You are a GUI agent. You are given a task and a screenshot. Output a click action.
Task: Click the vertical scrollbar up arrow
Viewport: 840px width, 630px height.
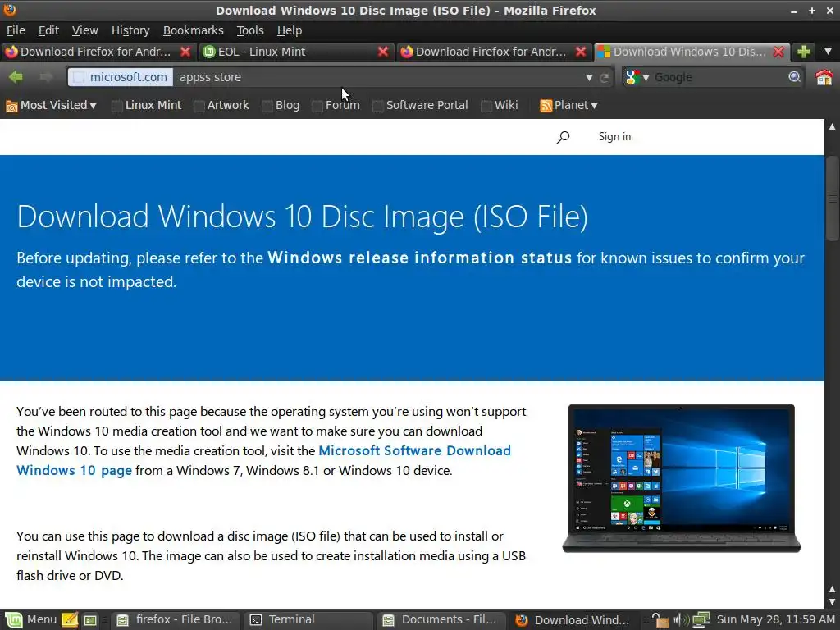pyautogui.click(x=832, y=126)
